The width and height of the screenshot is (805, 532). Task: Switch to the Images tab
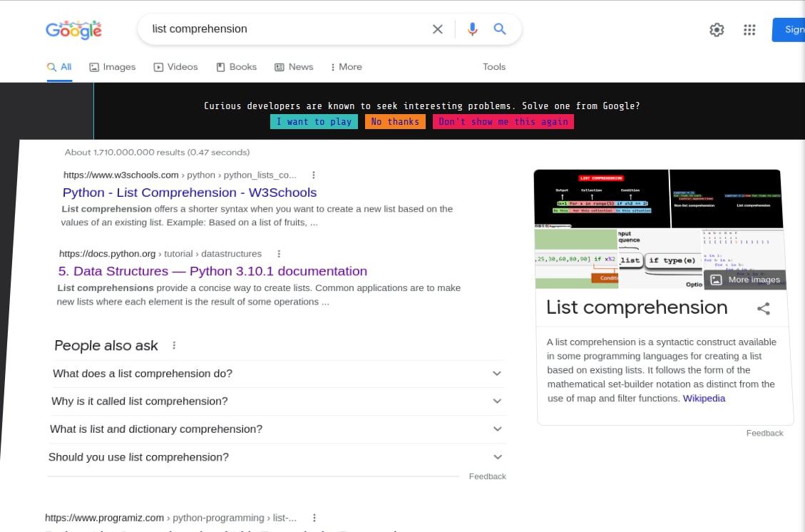(113, 67)
